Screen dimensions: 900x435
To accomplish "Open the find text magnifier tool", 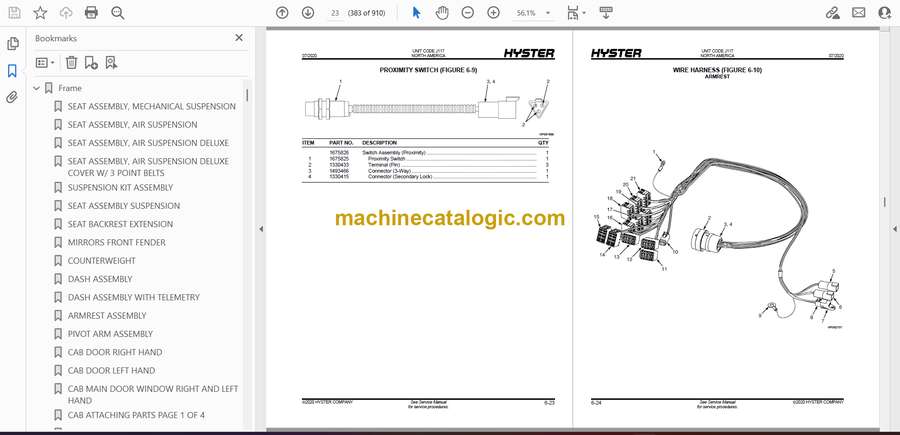I will pos(118,13).
